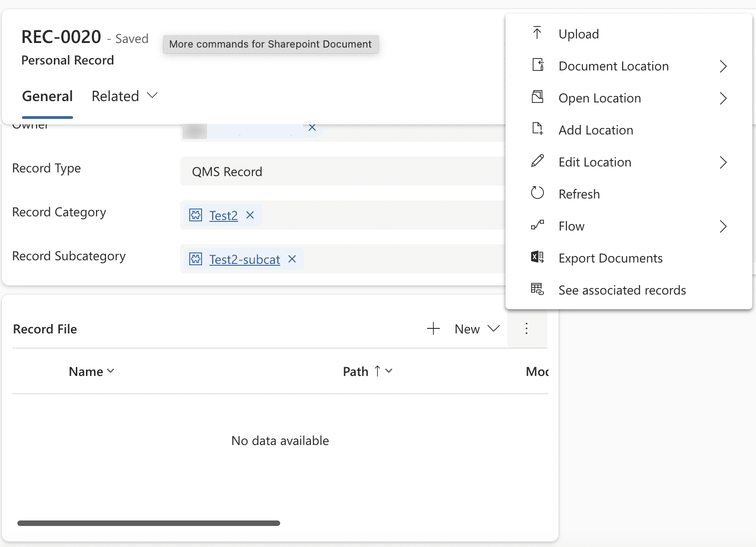Screen dimensions: 756x547
Task: Open the dropdown arrow beside New
Action: [494, 328]
